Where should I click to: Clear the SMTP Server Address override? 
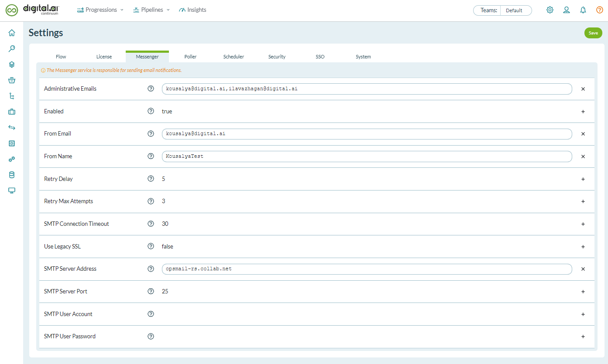583,269
